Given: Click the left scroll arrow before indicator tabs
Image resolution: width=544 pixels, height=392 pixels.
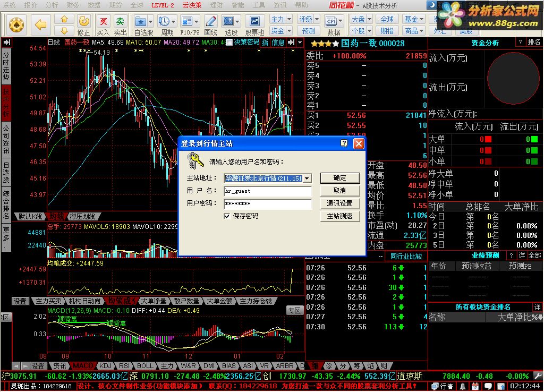Looking at the screenshot, I should pos(16,366).
